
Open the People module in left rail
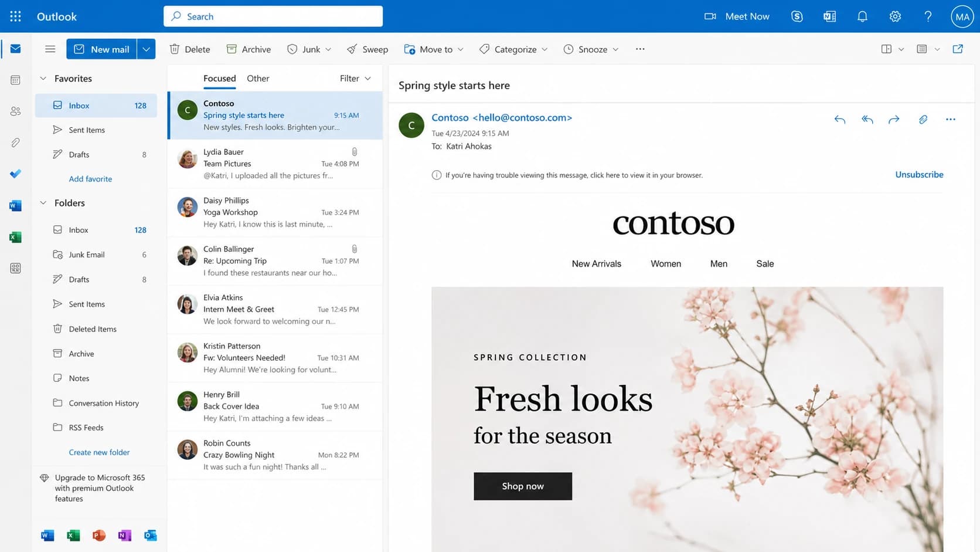[16, 111]
